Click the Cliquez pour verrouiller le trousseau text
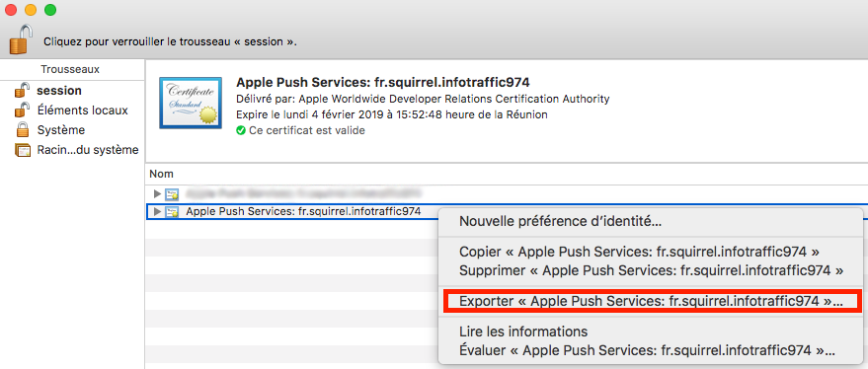Viewport: 868px width, 369px height. pos(170,41)
